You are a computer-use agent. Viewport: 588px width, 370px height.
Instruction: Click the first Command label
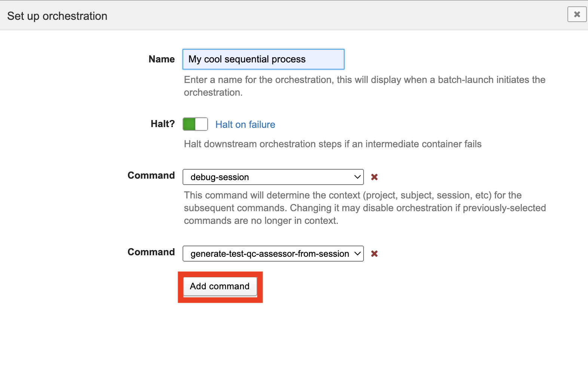click(151, 176)
